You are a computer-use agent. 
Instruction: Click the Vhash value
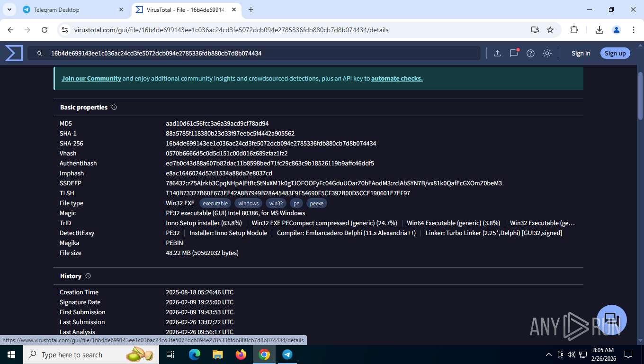(x=227, y=153)
